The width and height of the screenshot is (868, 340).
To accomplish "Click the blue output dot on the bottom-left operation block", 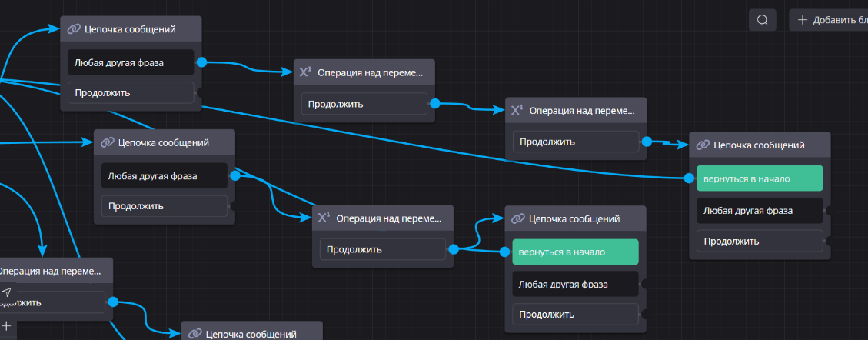I will [113, 302].
